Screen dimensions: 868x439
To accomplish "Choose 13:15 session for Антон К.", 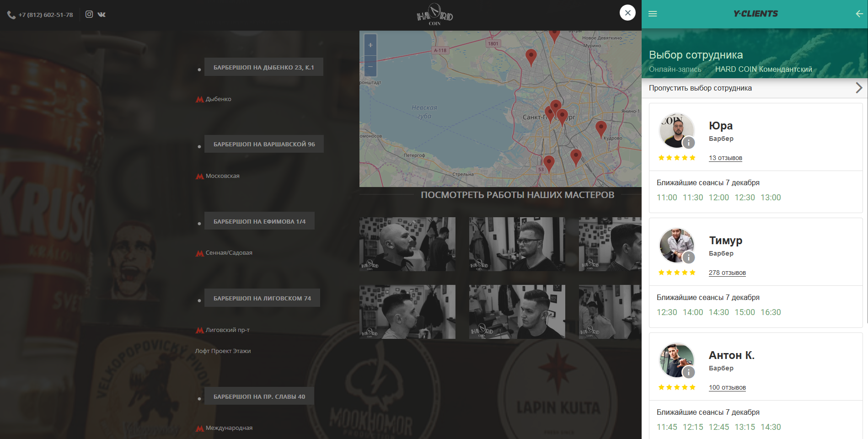I will (x=745, y=427).
